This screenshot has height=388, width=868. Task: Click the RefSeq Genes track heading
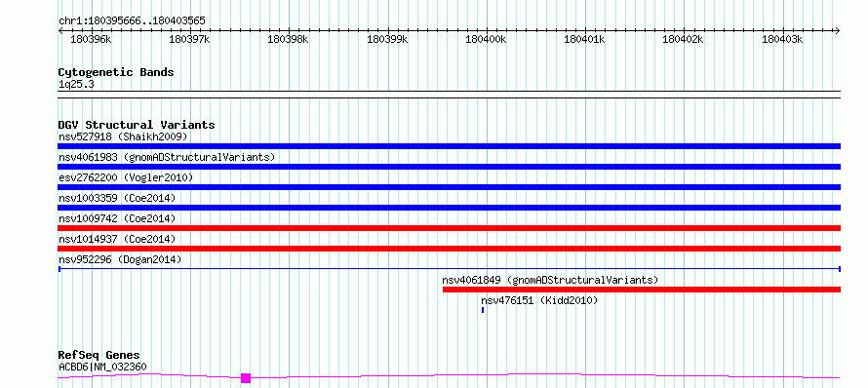tap(99, 355)
